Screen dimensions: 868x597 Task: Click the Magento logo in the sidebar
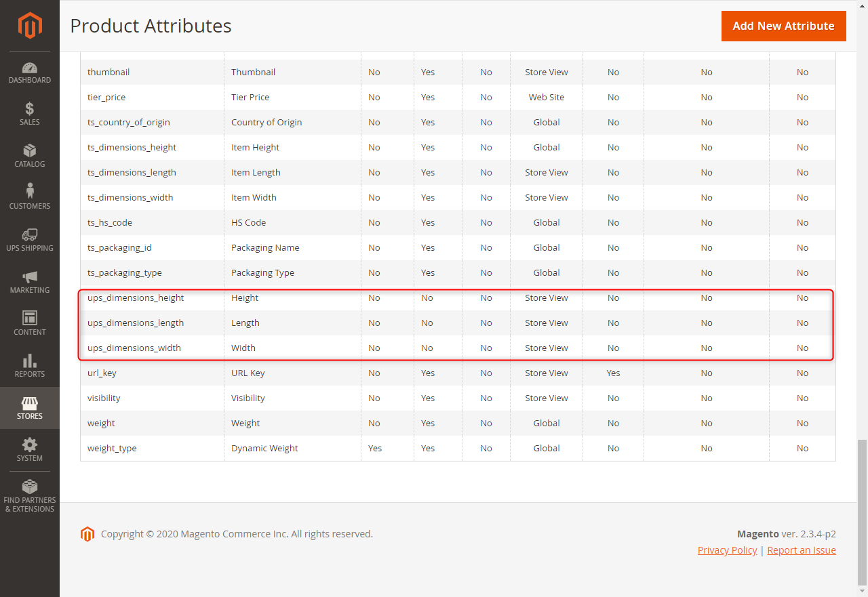coord(30,26)
